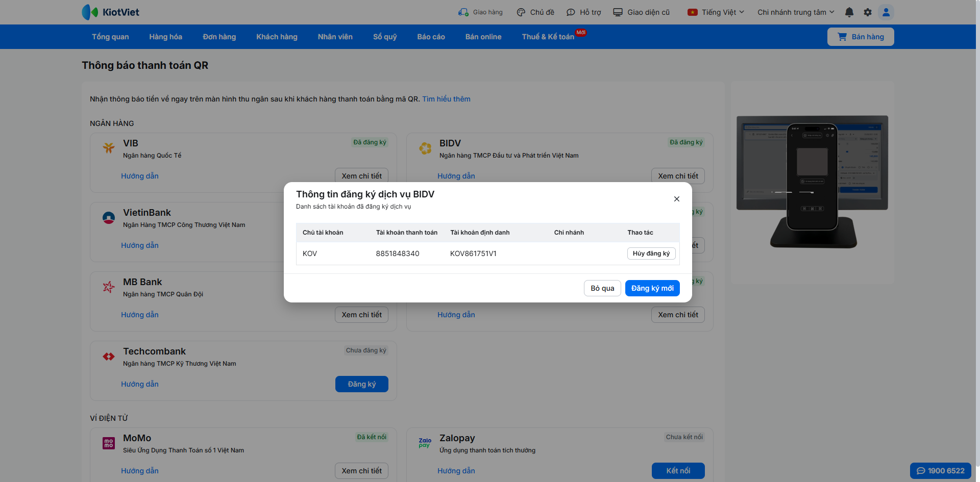Screen dimensions: 980x482
Task: Open Nhân viên menu
Action: 335,37
